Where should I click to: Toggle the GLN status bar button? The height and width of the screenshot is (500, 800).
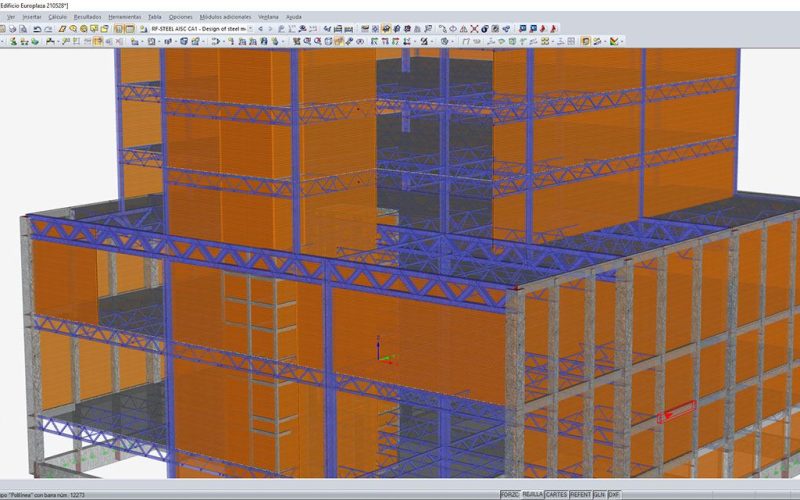[599, 494]
